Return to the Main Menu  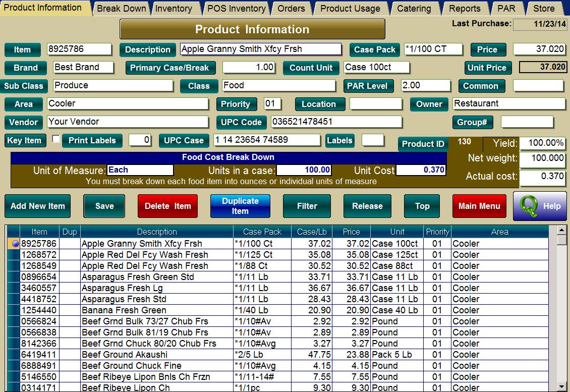pos(479,206)
